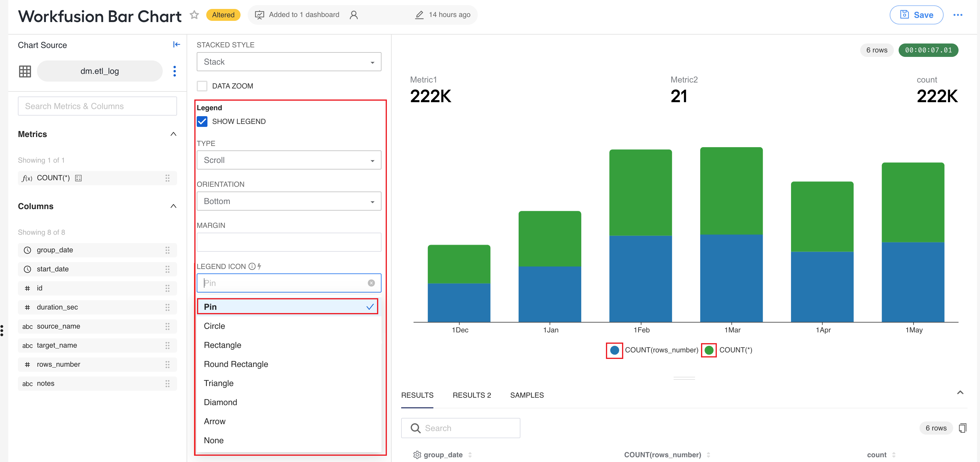980x462 pixels.
Task: Choose Diamond from legend icon list
Action: 220,402
